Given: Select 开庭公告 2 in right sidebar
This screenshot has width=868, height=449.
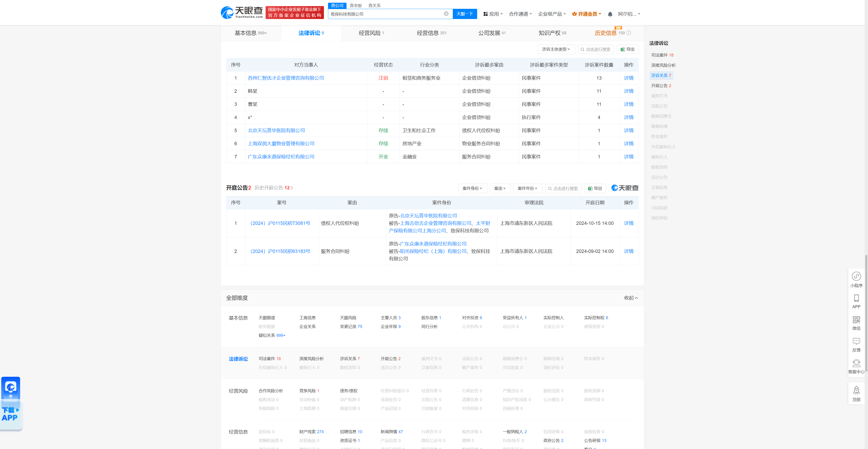Looking at the screenshot, I should point(661,86).
